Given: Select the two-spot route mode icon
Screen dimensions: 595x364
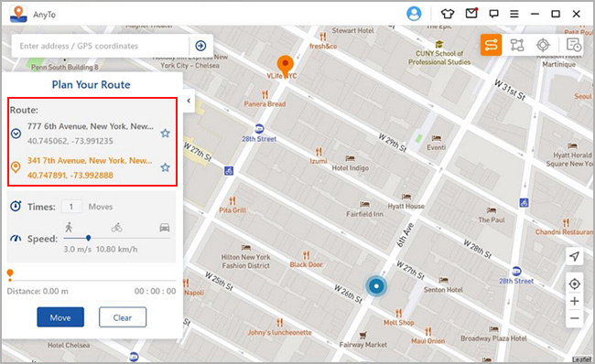Looking at the screenshot, I should (491, 45).
